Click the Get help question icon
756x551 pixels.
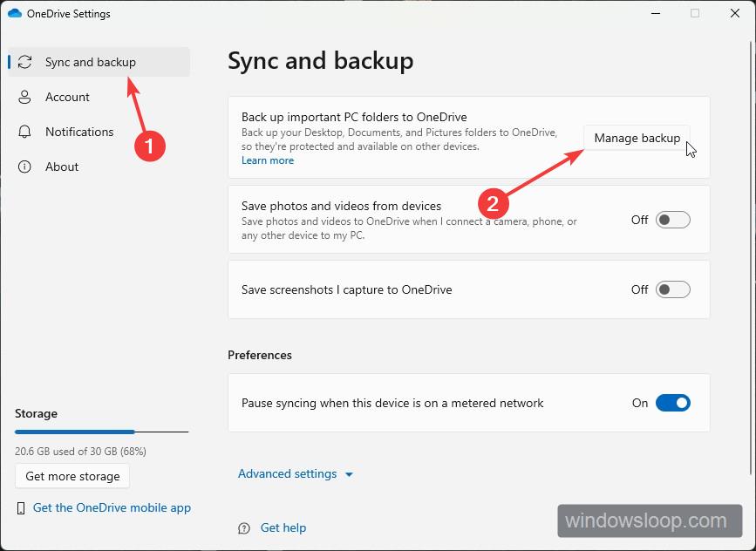point(244,527)
